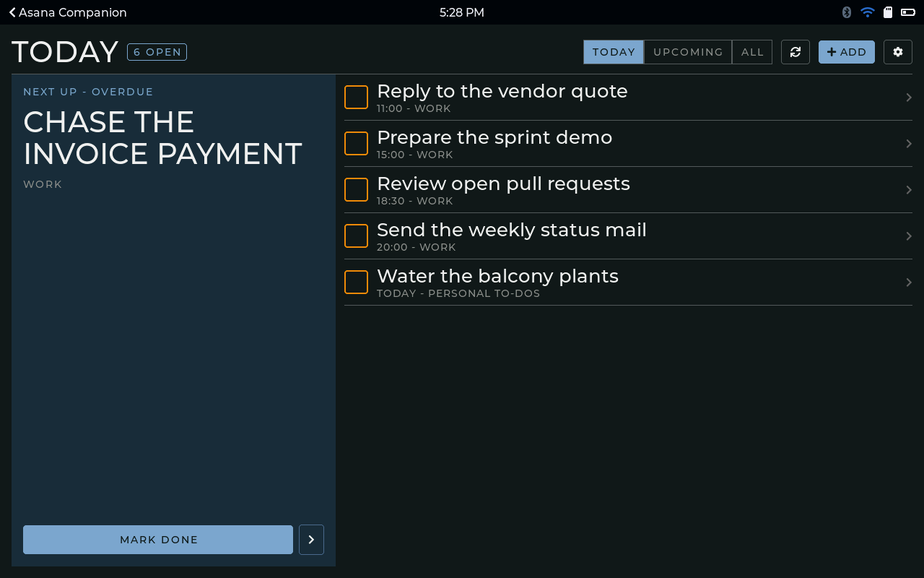The height and width of the screenshot is (578, 924).
Task: Click the Send the weekly status mail title
Action: point(512,230)
